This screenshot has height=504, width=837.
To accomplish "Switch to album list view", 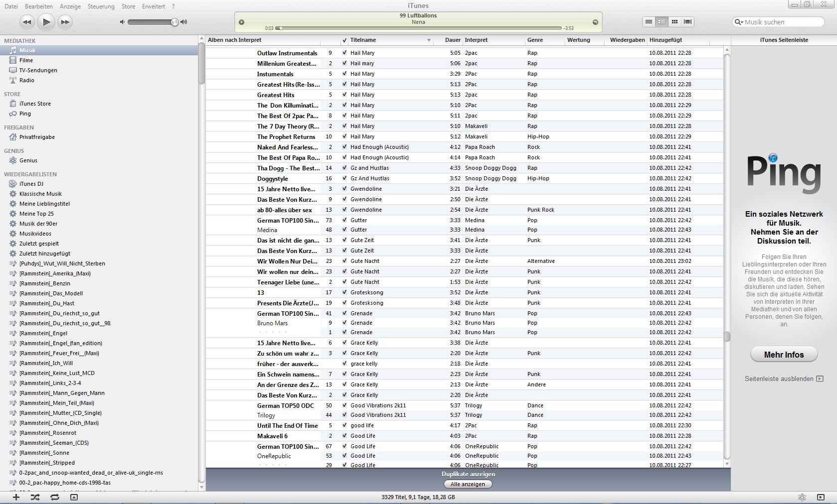I will (x=662, y=22).
